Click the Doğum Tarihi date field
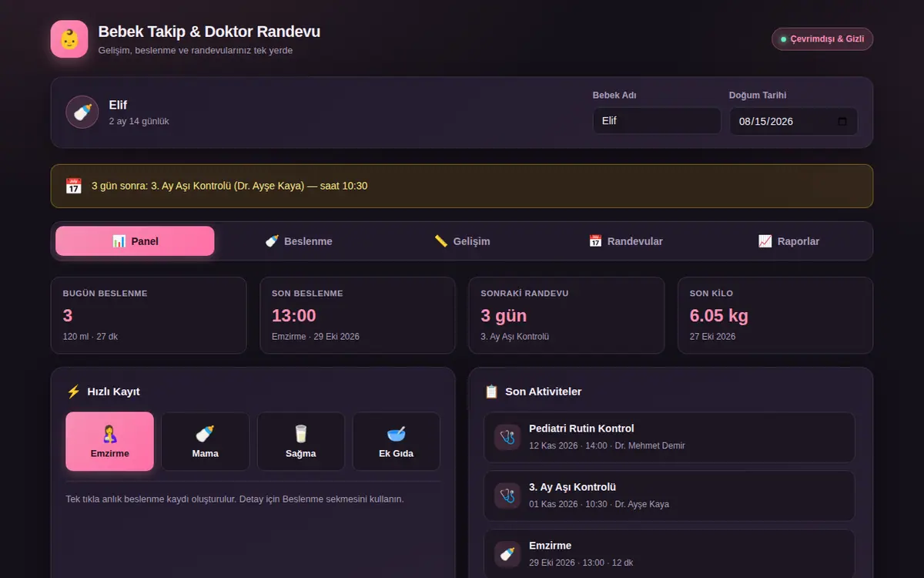The width and height of the screenshot is (924, 578). (793, 121)
